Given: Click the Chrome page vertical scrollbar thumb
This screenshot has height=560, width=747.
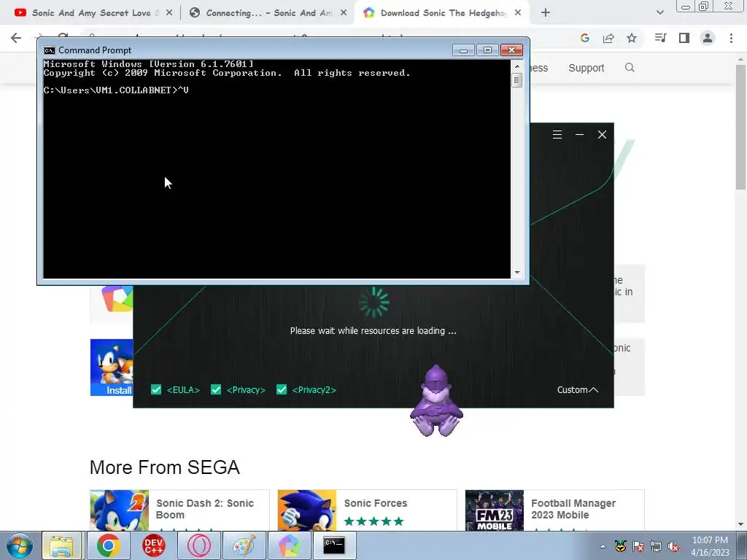Looking at the screenshot, I should [740, 127].
